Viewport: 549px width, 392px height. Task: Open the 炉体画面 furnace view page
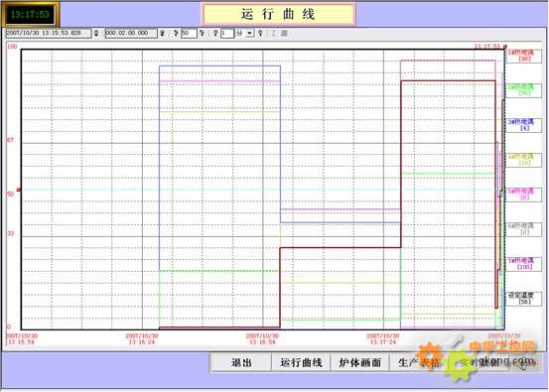(x=360, y=362)
